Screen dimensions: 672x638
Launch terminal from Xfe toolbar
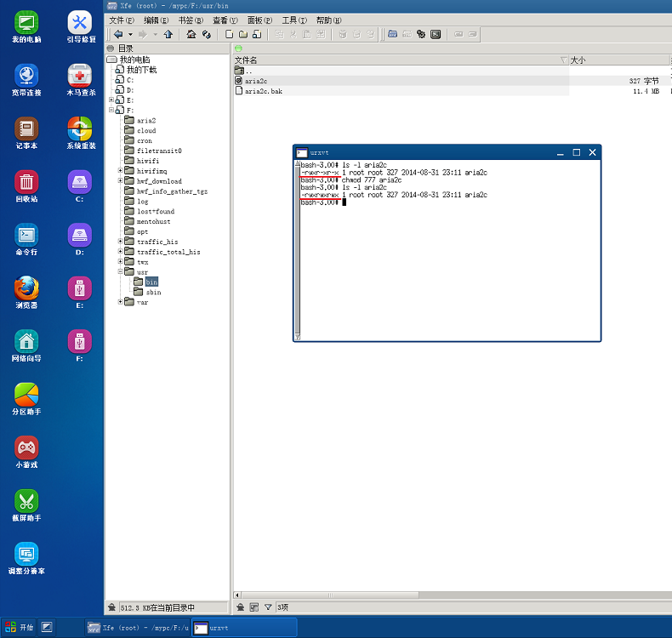pos(436,34)
